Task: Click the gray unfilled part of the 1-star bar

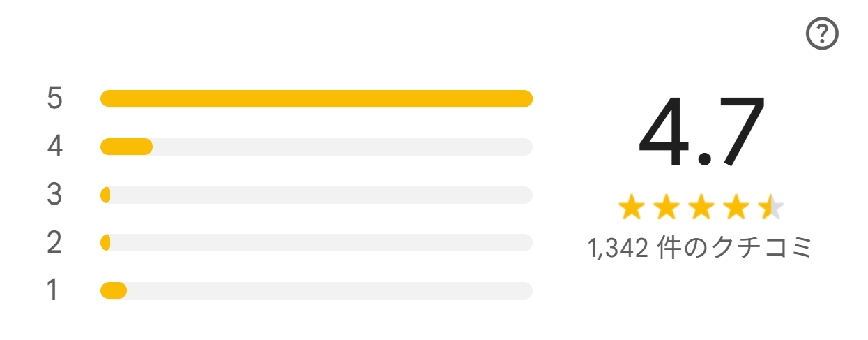Action: coord(330,290)
